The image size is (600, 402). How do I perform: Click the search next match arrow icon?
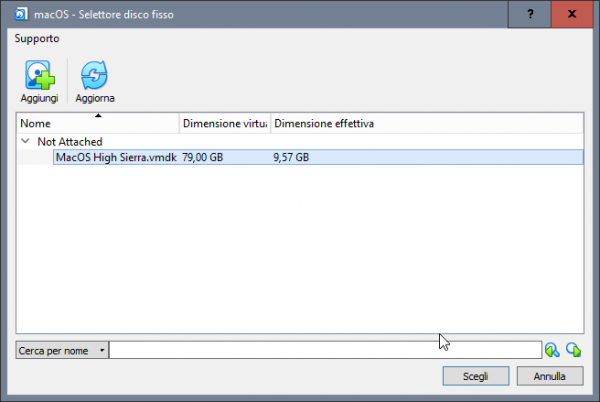pyautogui.click(x=574, y=350)
